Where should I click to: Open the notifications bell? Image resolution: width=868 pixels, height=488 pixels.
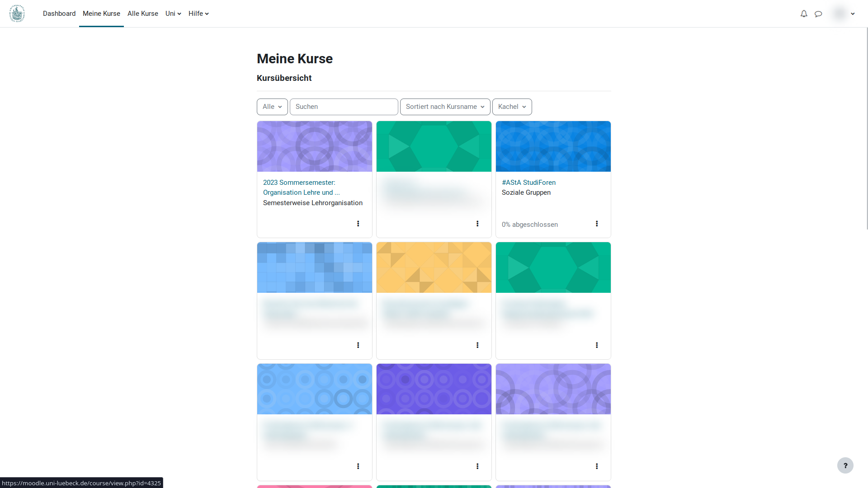coord(804,14)
